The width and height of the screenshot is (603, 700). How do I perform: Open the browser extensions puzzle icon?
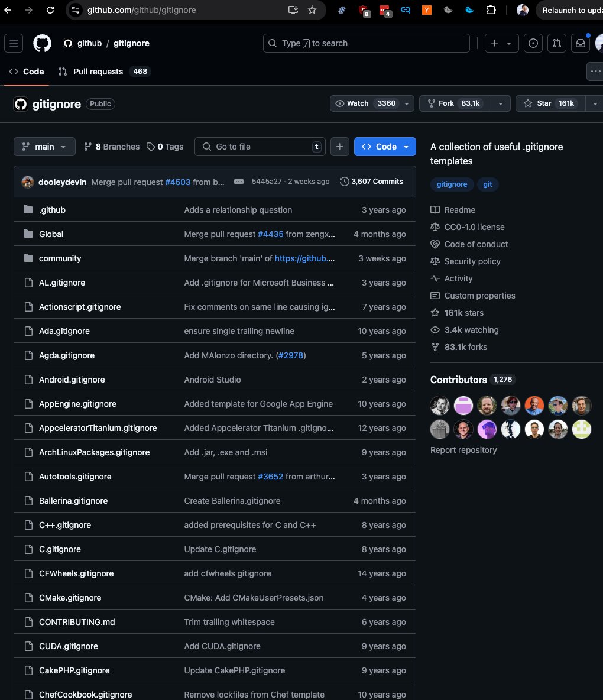(x=491, y=10)
